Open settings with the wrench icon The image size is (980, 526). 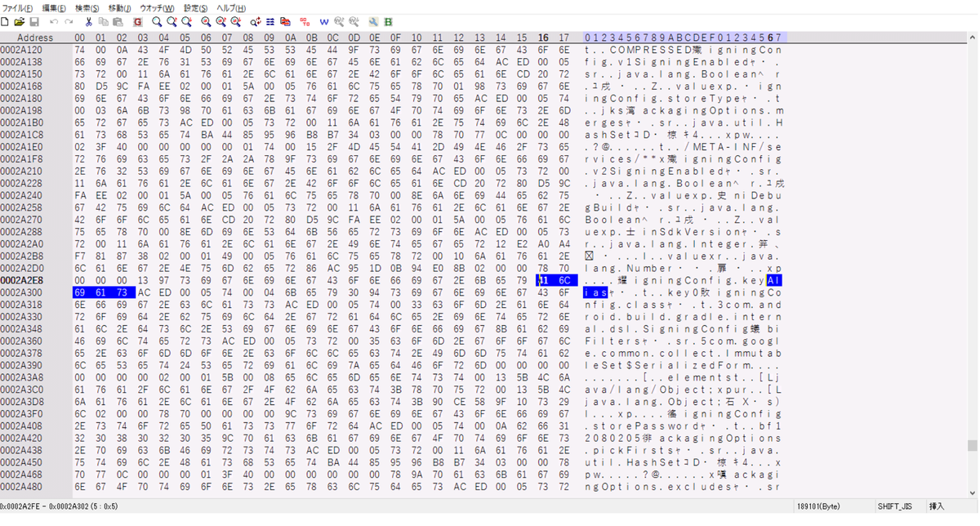point(373,22)
